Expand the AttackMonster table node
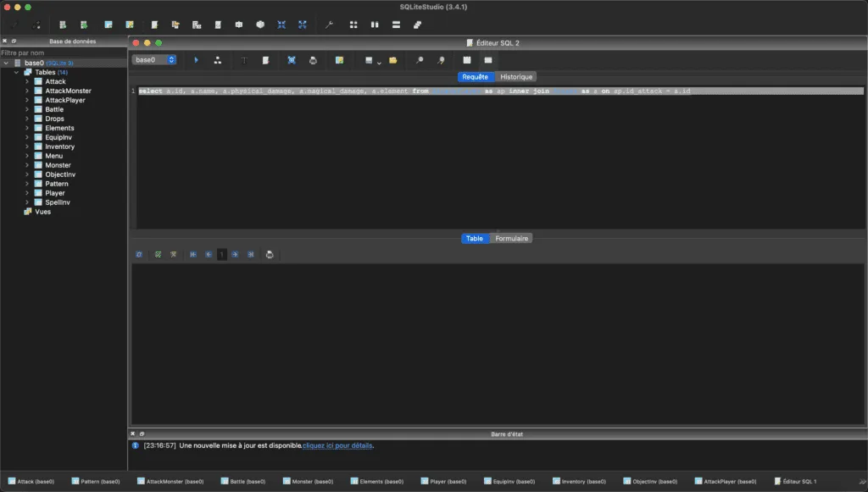Image resolution: width=868 pixels, height=492 pixels. pos(26,91)
